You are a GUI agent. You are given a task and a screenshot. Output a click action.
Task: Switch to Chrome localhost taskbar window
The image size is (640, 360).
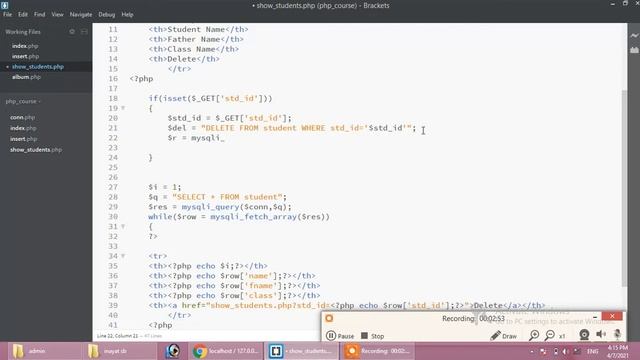(x=225, y=351)
